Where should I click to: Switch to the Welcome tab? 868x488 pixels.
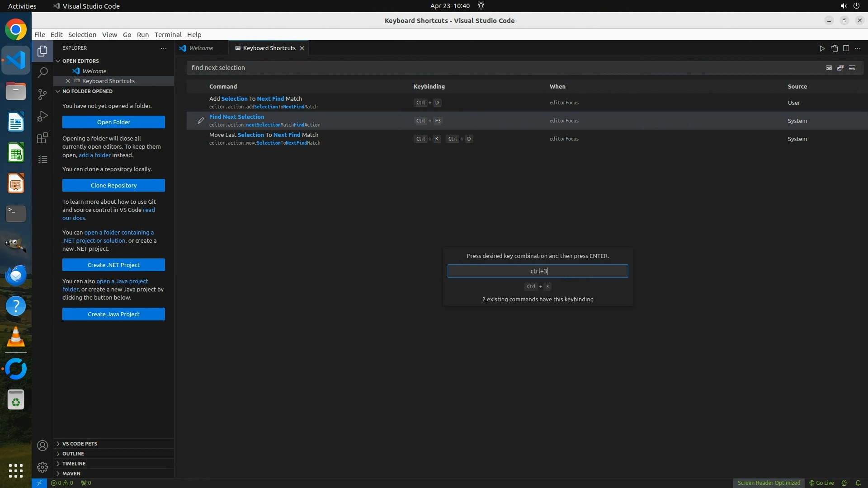201,48
